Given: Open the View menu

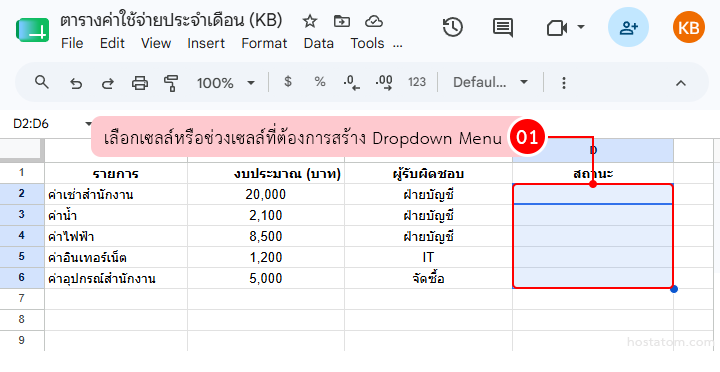Looking at the screenshot, I should click(x=156, y=43).
